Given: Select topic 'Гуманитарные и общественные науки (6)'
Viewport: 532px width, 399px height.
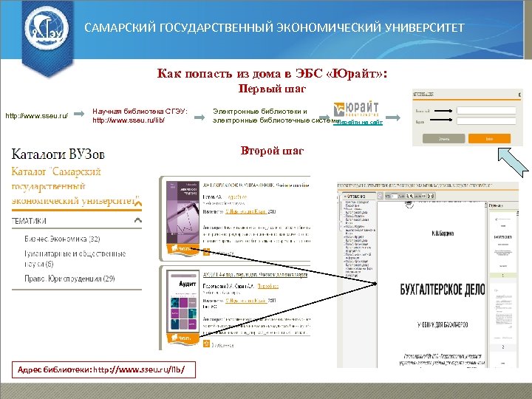Looking at the screenshot, I should pyautogui.click(x=75, y=259).
